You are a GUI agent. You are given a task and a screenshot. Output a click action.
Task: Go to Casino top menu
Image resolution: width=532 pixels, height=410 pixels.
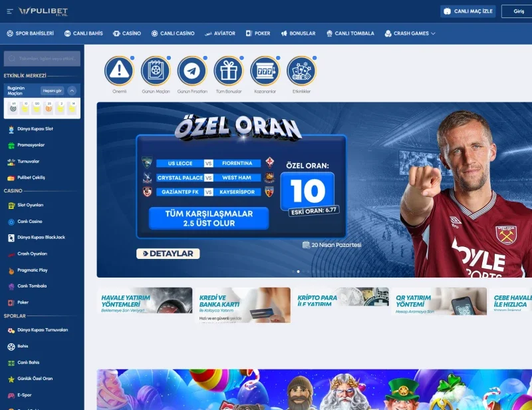pos(127,33)
